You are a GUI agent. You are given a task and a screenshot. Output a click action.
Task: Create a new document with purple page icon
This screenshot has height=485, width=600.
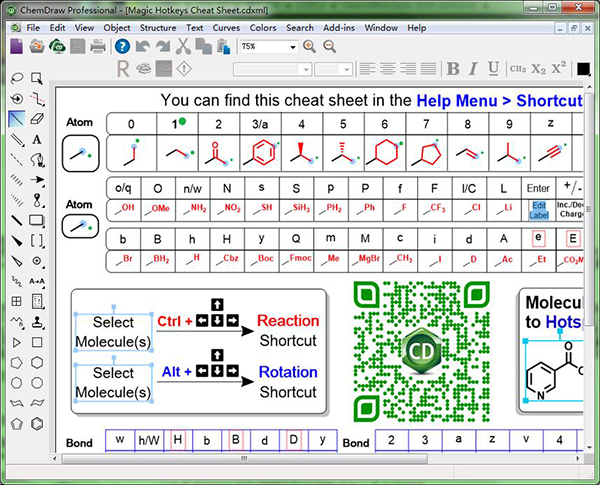[x=16, y=46]
